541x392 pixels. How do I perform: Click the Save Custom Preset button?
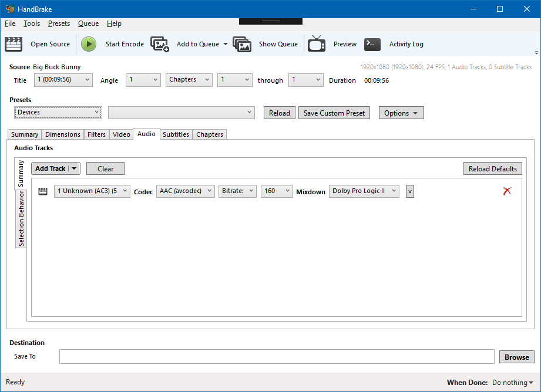pos(334,113)
